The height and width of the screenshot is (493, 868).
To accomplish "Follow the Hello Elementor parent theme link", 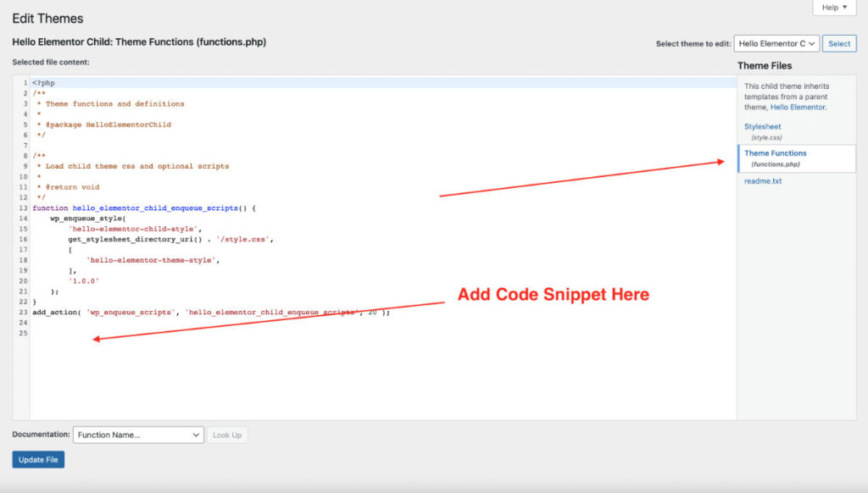I will coord(798,108).
